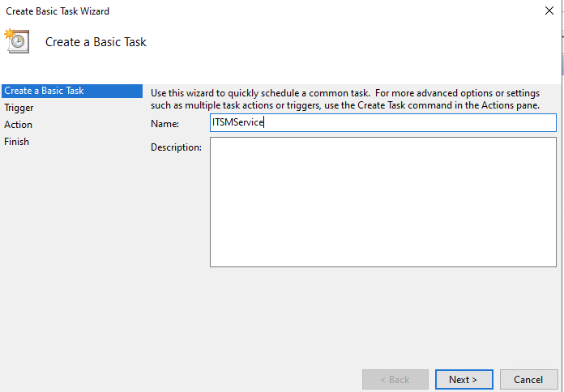Image resolution: width=564 pixels, height=392 pixels.
Task: Click the wizard instruction paragraph text
Action: tap(345, 100)
